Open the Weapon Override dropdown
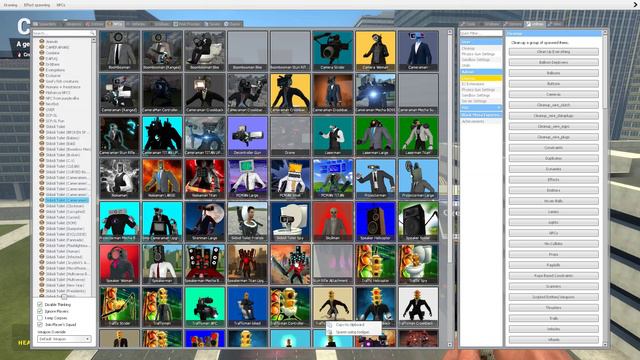The width and height of the screenshot is (640, 360). click(x=64, y=339)
